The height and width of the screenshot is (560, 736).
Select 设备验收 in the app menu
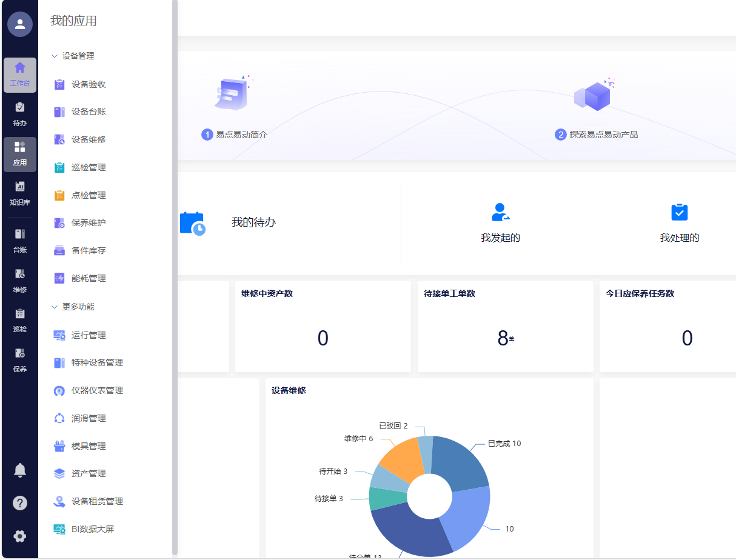pos(89,84)
